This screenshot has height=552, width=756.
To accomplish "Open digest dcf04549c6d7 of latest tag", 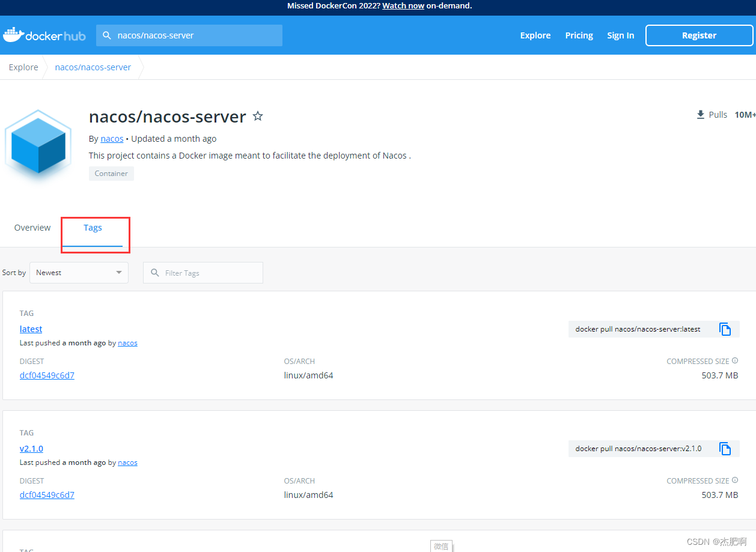I will 47,375.
